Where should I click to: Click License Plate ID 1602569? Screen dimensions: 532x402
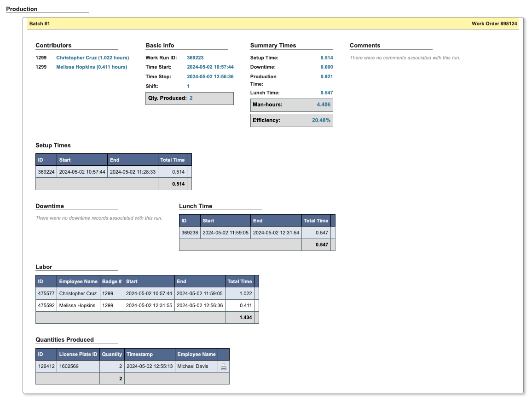(69, 366)
